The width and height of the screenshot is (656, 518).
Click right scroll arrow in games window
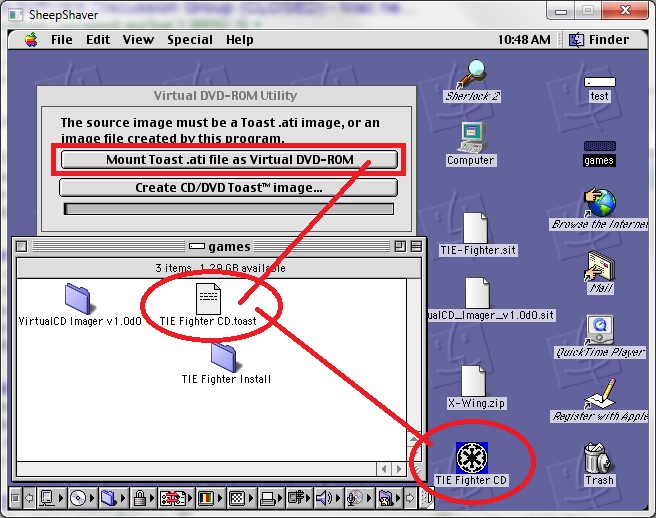pos(399,469)
